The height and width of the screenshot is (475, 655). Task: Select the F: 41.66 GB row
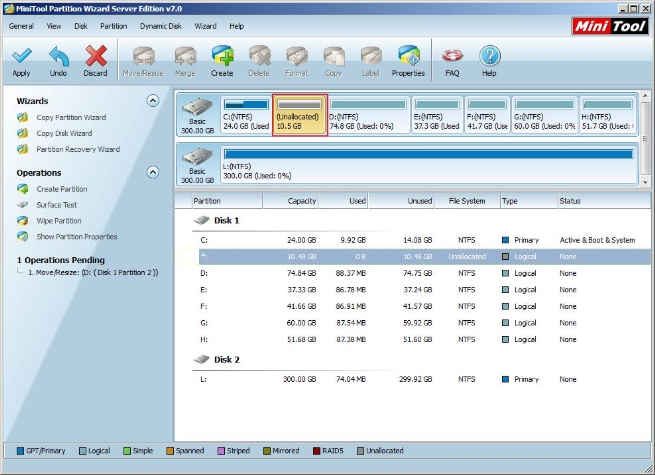(x=424, y=306)
